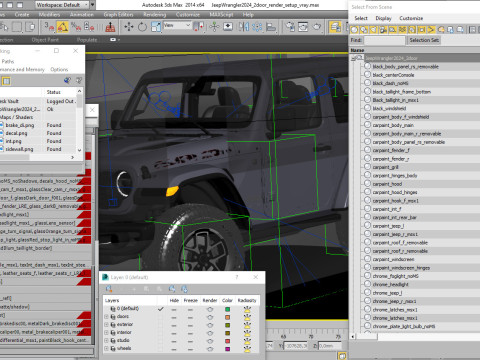
Task: Open Customize menu in Select From Scene
Action: [x=411, y=18]
